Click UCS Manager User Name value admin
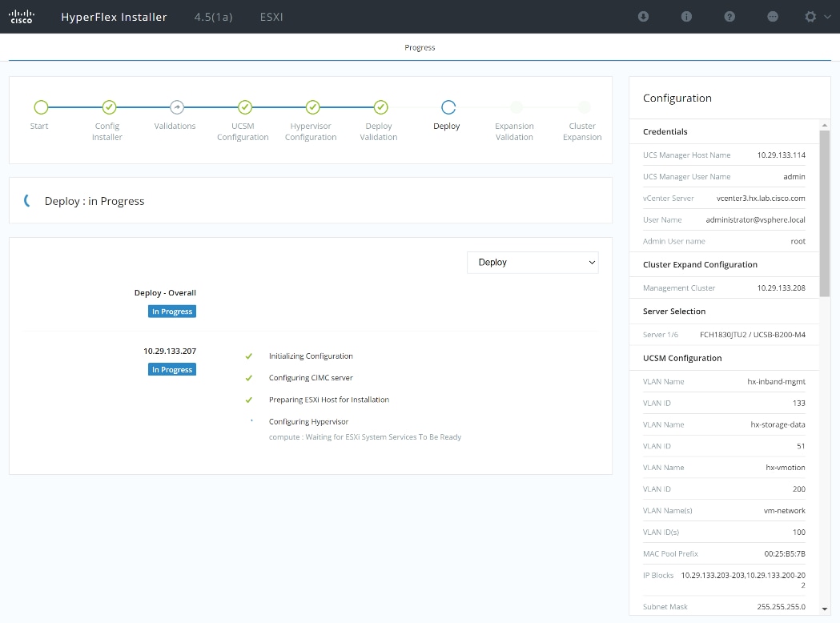 point(794,177)
